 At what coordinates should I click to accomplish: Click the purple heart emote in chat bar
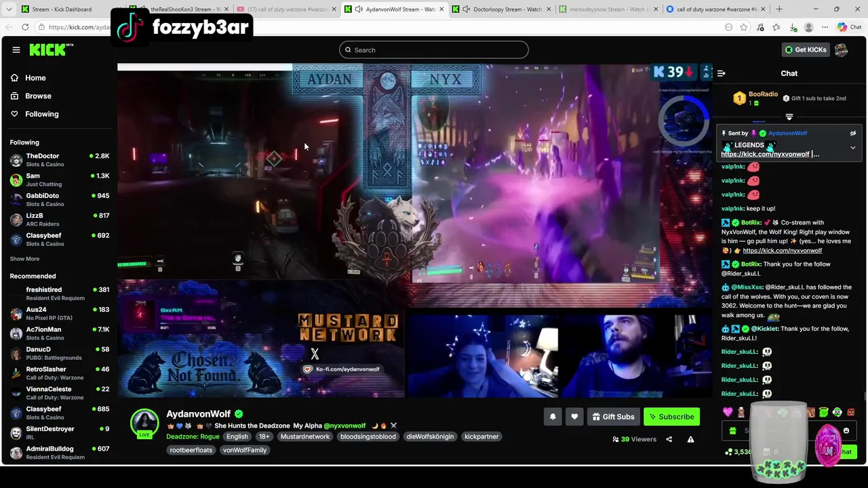[728, 412]
